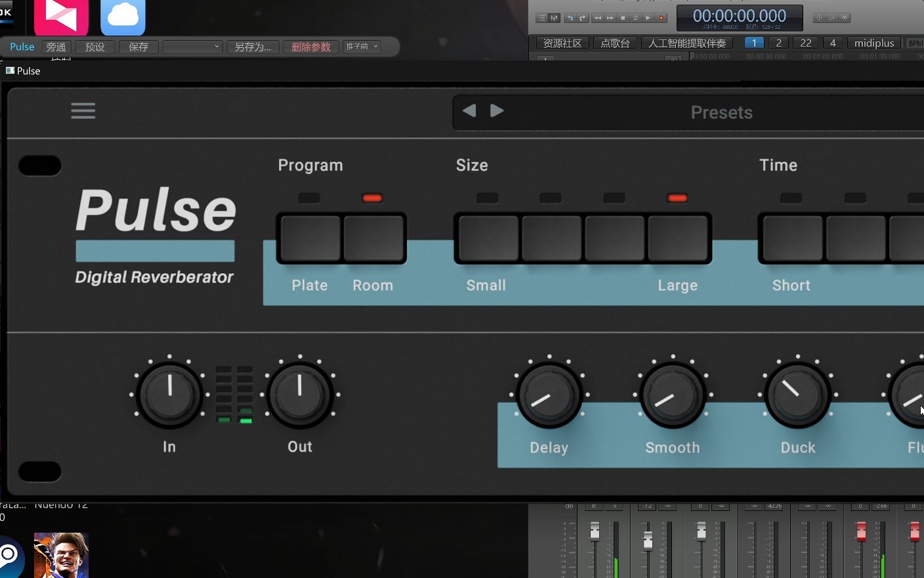Image resolution: width=924 pixels, height=578 pixels.
Task: Open the blue cloud desktop icon
Action: (123, 16)
